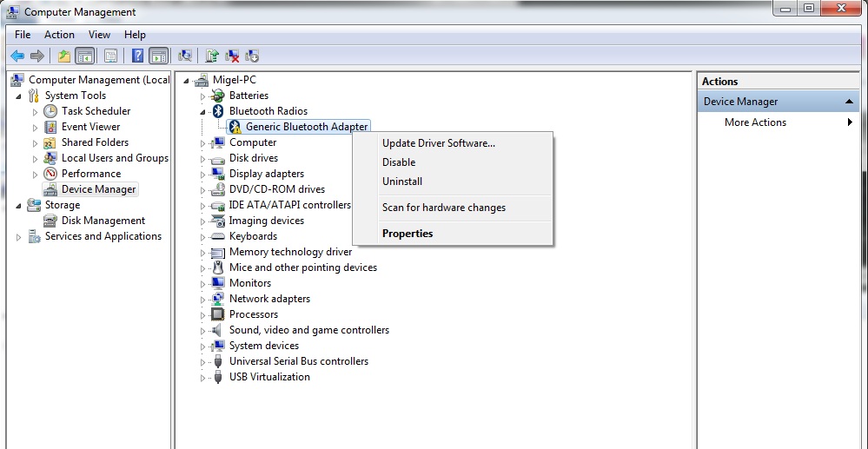Select the Bluetooth Radios category icon
Image resolution: width=868 pixels, height=449 pixels.
218,111
